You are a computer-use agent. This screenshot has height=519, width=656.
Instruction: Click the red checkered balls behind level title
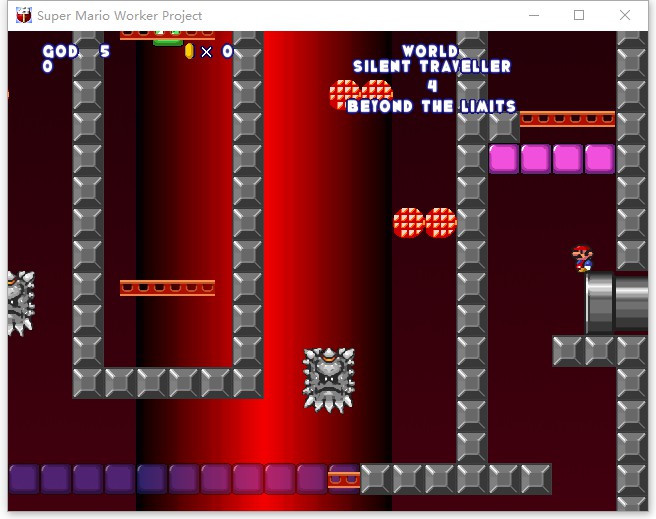(x=361, y=94)
